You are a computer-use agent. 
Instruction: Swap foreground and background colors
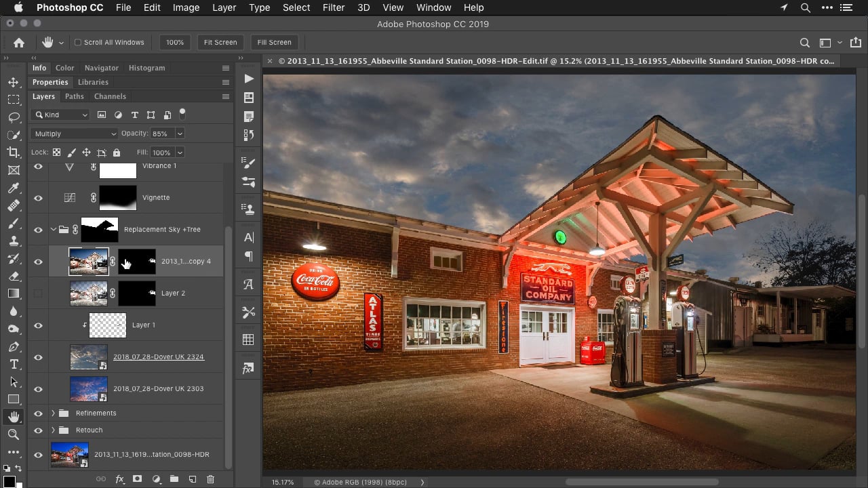18,468
